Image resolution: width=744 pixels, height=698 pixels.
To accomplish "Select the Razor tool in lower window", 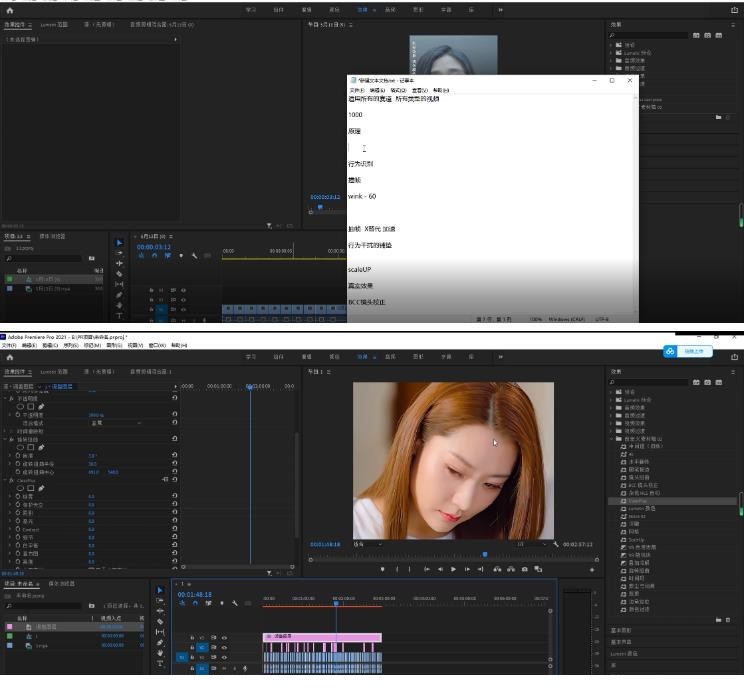I will [x=160, y=621].
